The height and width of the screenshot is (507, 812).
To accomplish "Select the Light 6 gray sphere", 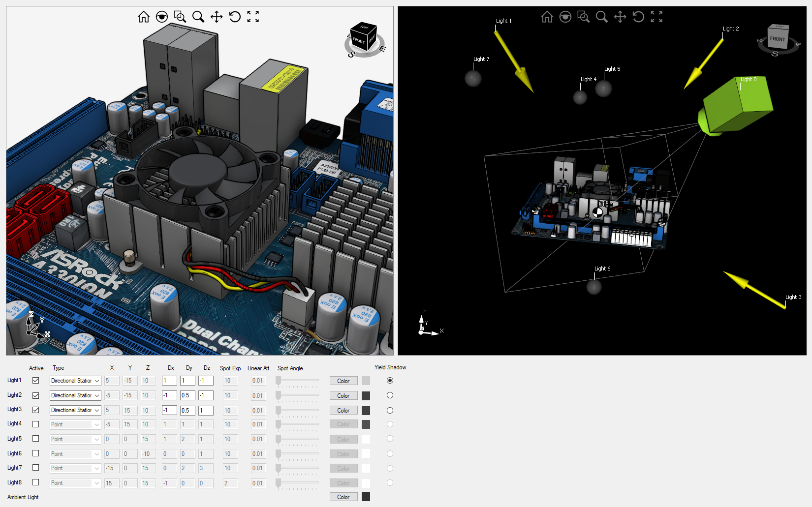I will (594, 287).
